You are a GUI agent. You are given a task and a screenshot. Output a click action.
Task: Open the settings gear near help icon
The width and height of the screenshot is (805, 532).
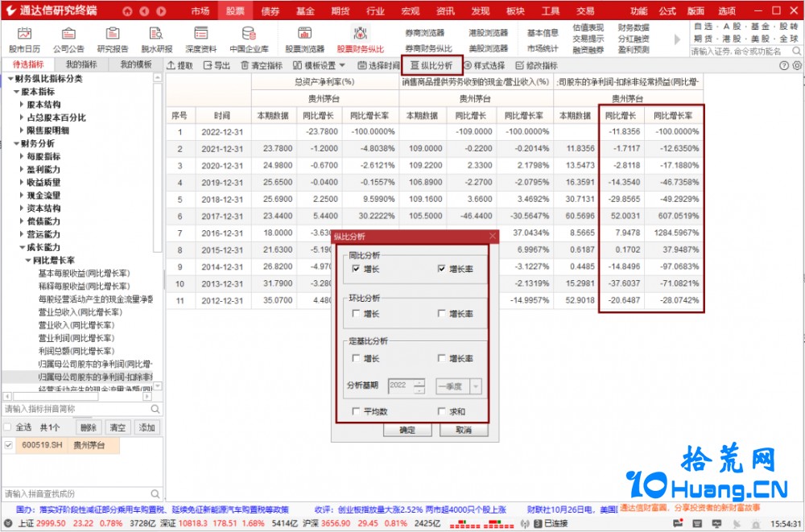pos(797,65)
